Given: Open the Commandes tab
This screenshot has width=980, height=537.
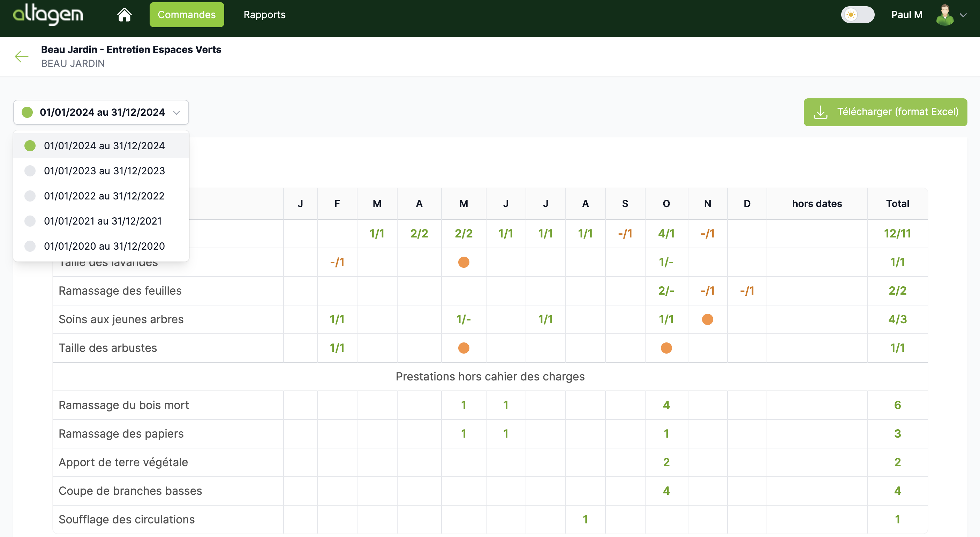Looking at the screenshot, I should 187,15.
